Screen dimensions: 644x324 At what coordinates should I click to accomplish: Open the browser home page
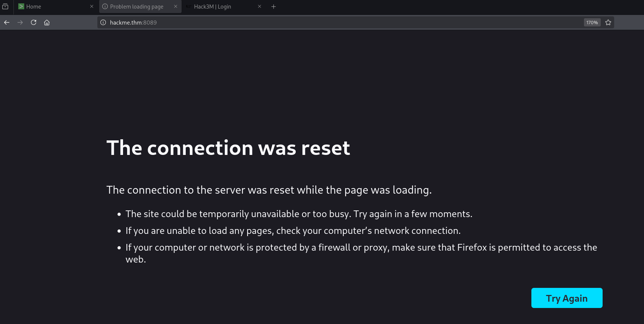(x=47, y=22)
